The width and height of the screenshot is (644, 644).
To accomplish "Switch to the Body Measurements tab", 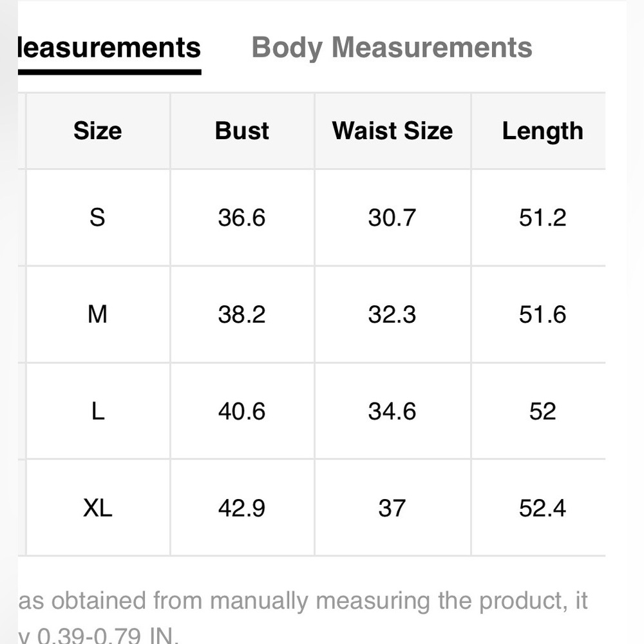I will [x=392, y=48].
